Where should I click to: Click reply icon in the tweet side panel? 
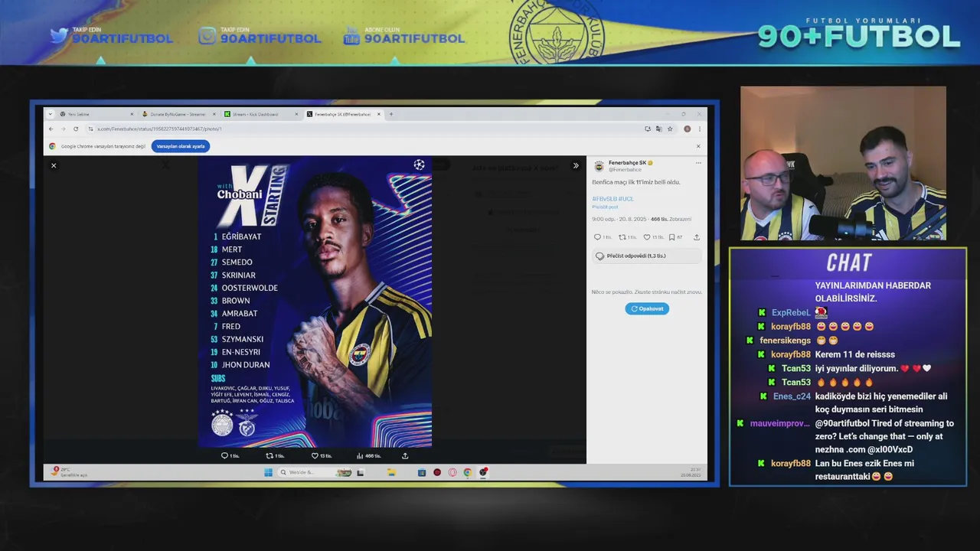tap(598, 237)
